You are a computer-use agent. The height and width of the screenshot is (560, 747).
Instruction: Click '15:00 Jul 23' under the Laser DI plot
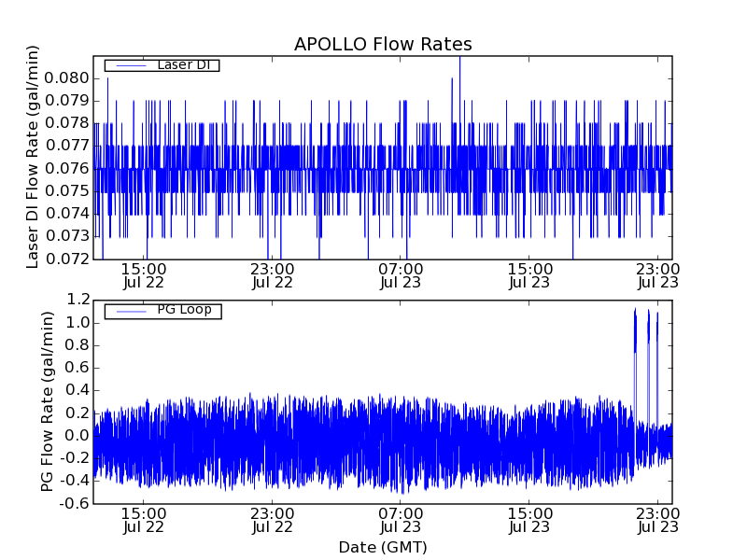tap(529, 275)
